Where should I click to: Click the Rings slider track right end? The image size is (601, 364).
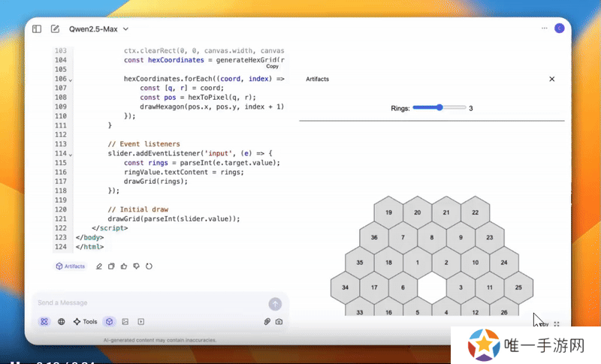(464, 107)
